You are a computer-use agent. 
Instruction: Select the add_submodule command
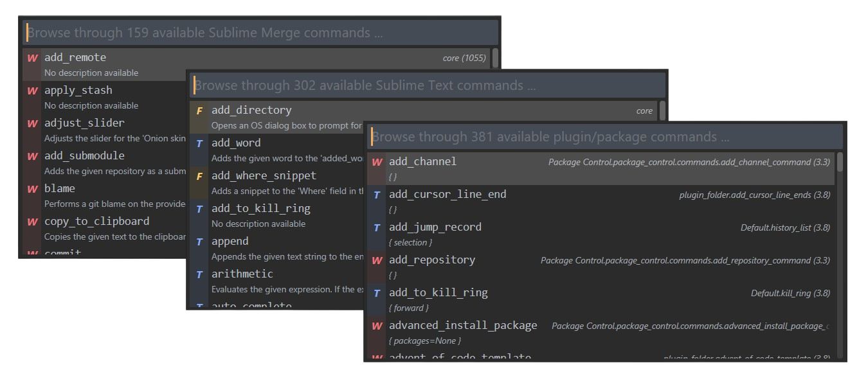coord(104,163)
